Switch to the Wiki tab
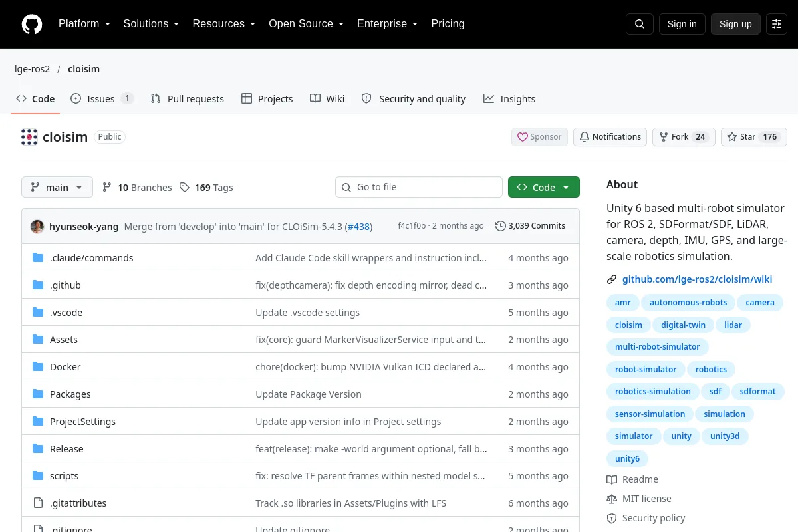Image resolution: width=798 pixels, height=532 pixels. (x=327, y=99)
